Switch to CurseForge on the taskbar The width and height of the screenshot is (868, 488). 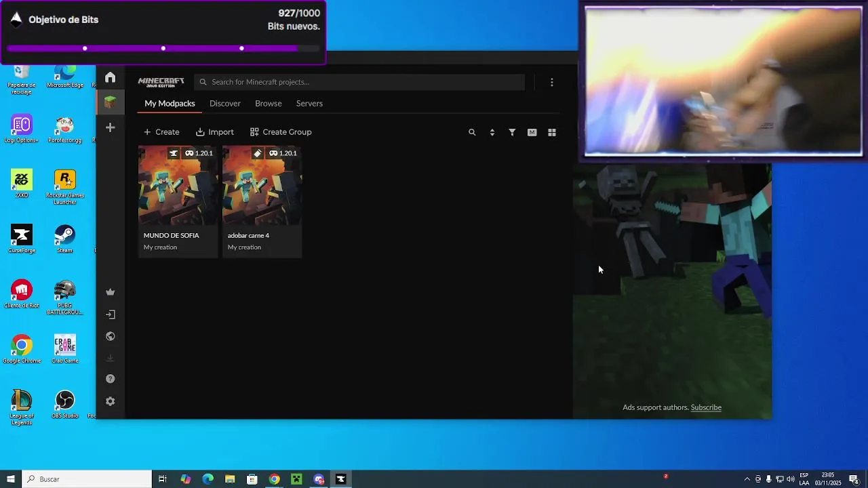point(341,479)
